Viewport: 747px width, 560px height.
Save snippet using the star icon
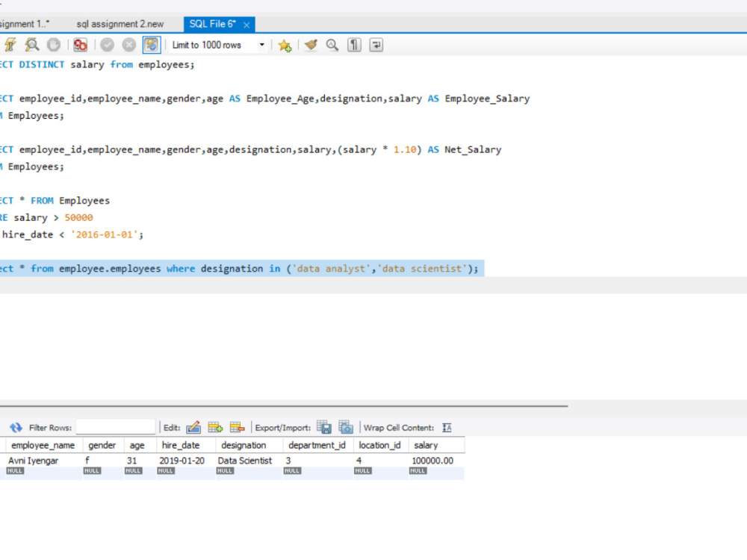[285, 46]
